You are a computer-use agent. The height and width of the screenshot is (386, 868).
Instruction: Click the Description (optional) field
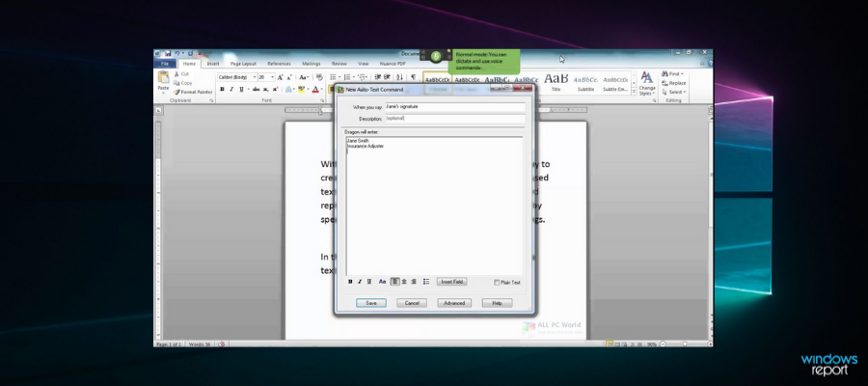(454, 119)
